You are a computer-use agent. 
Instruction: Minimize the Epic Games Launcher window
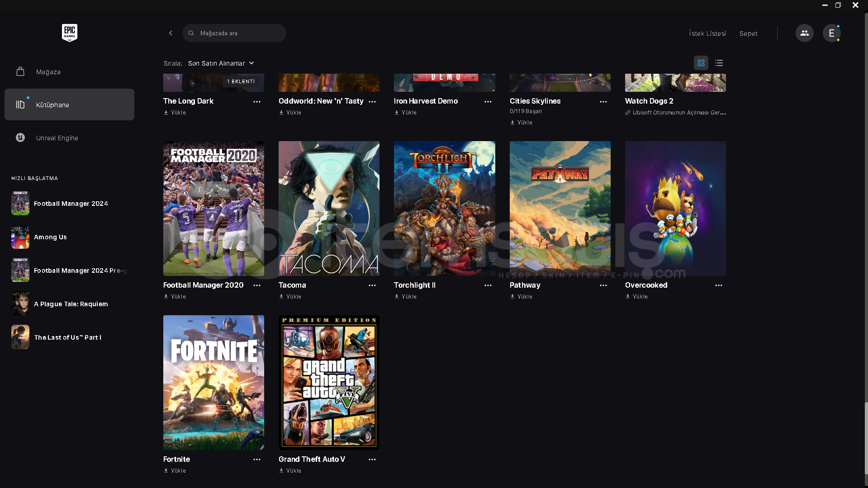pos(825,5)
